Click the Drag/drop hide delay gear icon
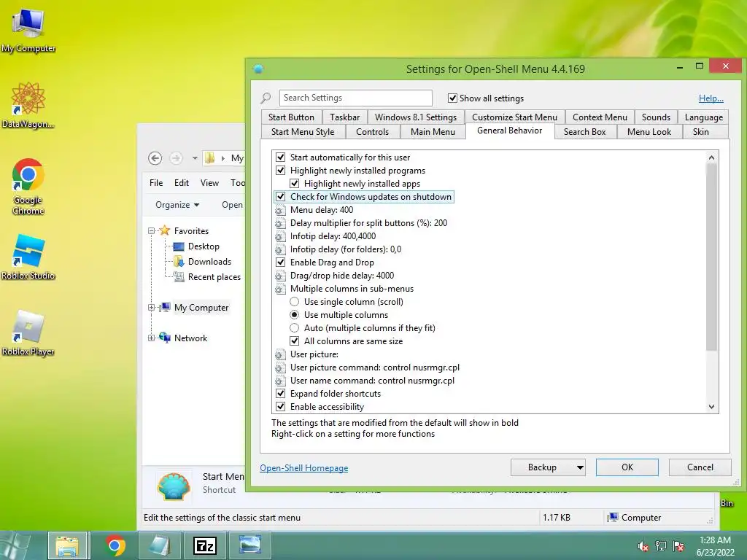 (x=280, y=276)
